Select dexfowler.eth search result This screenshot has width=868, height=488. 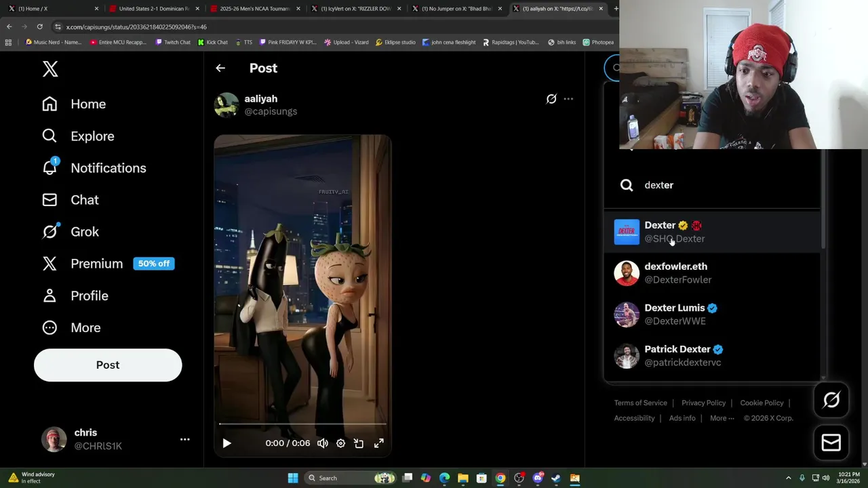(712, 273)
